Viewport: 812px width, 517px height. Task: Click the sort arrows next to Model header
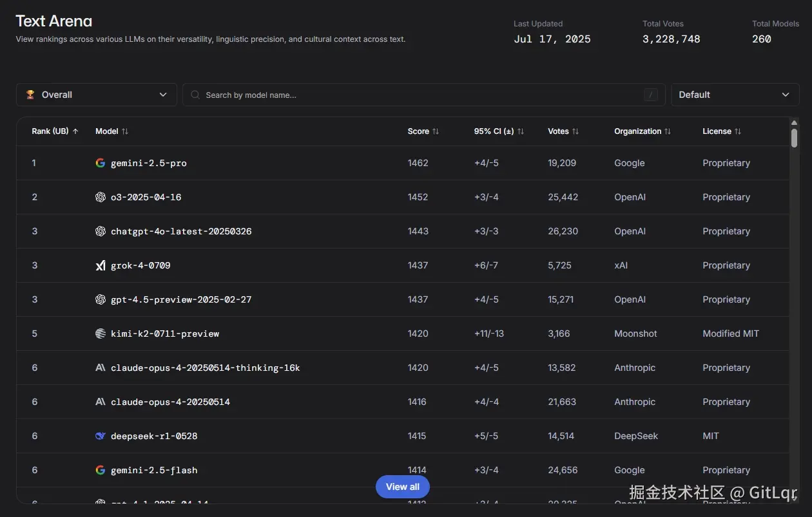125,131
